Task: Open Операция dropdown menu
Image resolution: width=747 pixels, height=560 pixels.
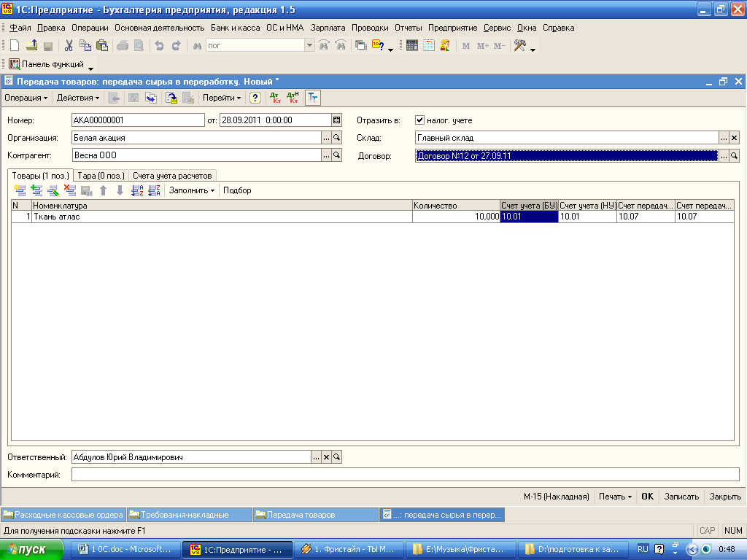Action: tap(26, 98)
